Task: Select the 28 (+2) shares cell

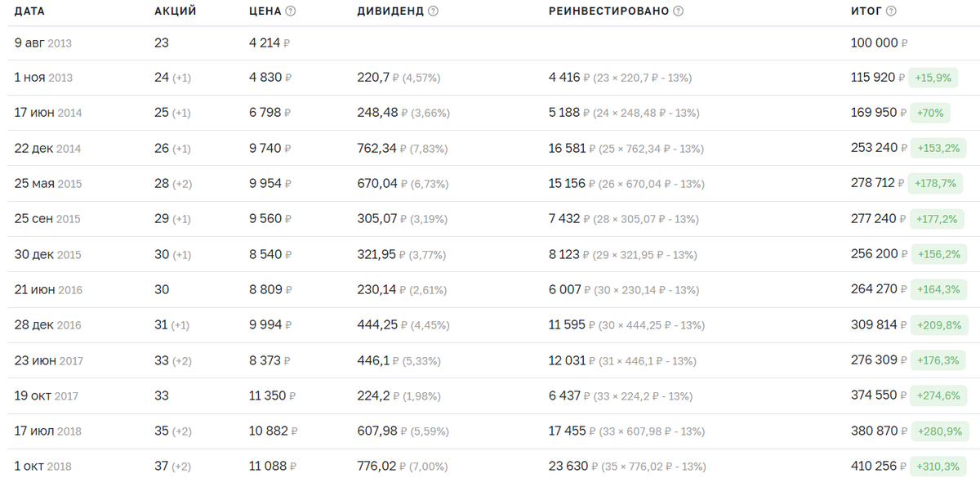Action: coord(173,184)
